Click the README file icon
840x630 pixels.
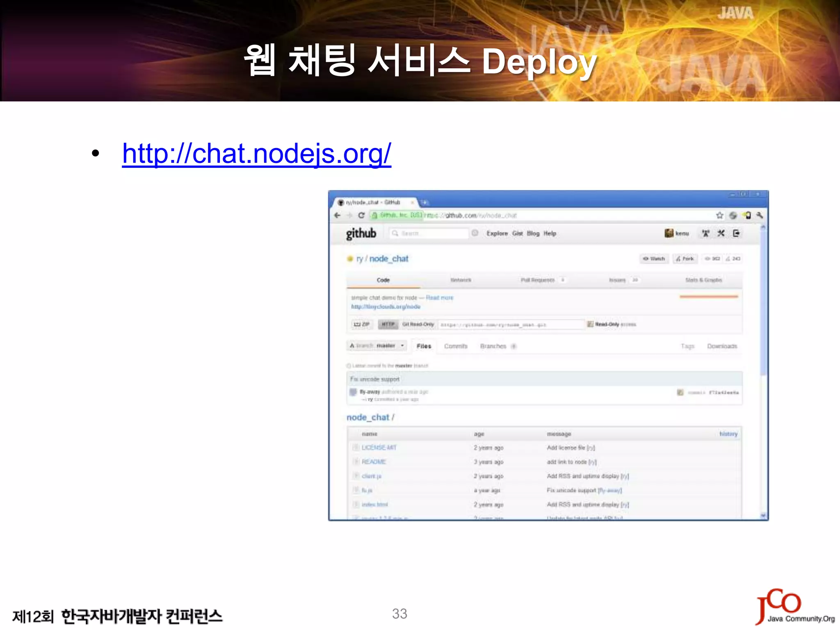[356, 462]
